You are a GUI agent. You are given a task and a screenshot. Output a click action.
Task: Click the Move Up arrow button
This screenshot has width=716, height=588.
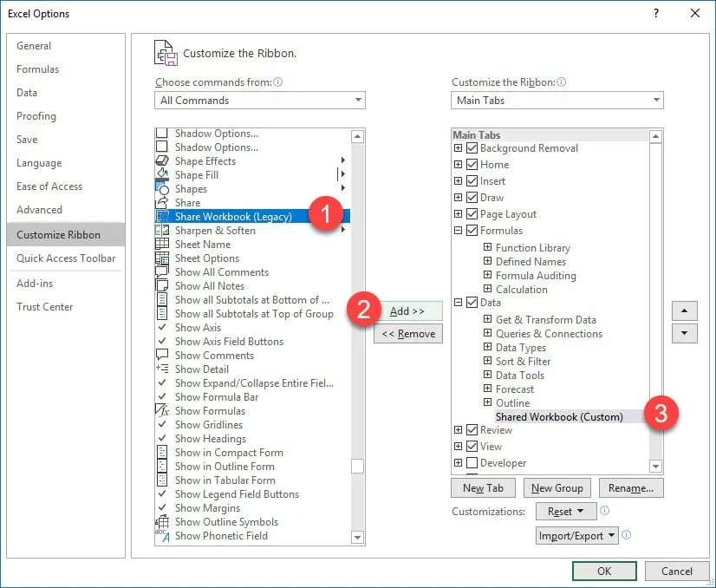click(685, 310)
